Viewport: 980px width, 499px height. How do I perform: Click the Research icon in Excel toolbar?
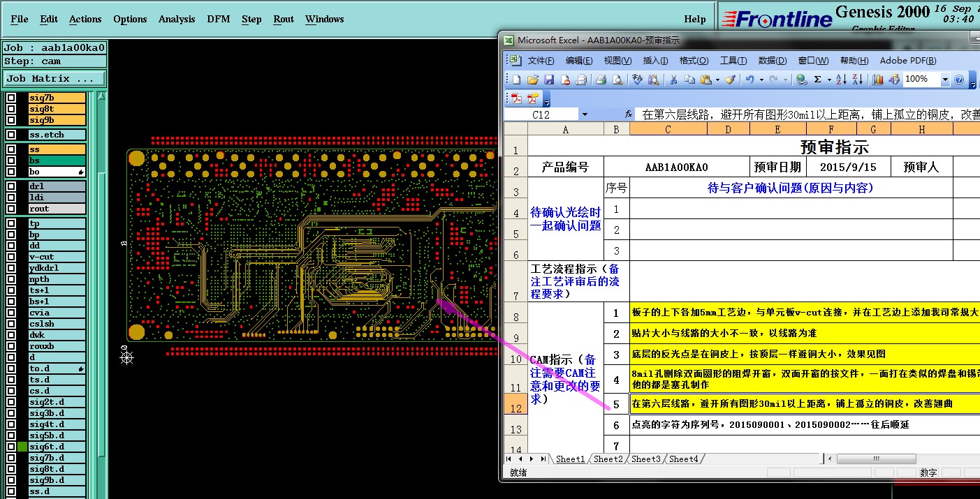[653, 80]
